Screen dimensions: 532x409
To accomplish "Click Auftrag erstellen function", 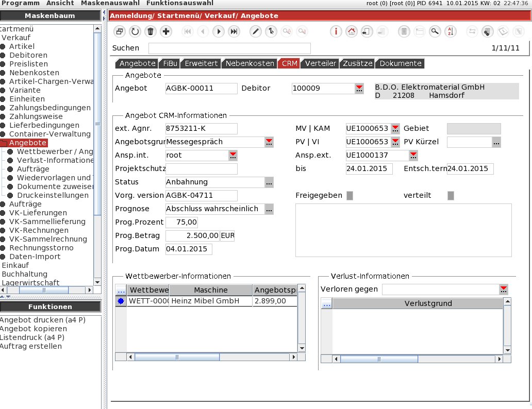I will 31,346.
